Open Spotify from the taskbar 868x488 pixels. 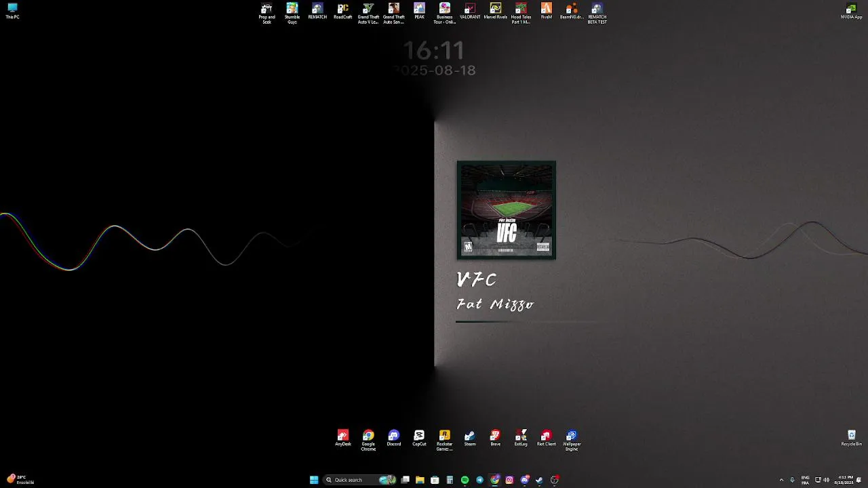[465, 480]
